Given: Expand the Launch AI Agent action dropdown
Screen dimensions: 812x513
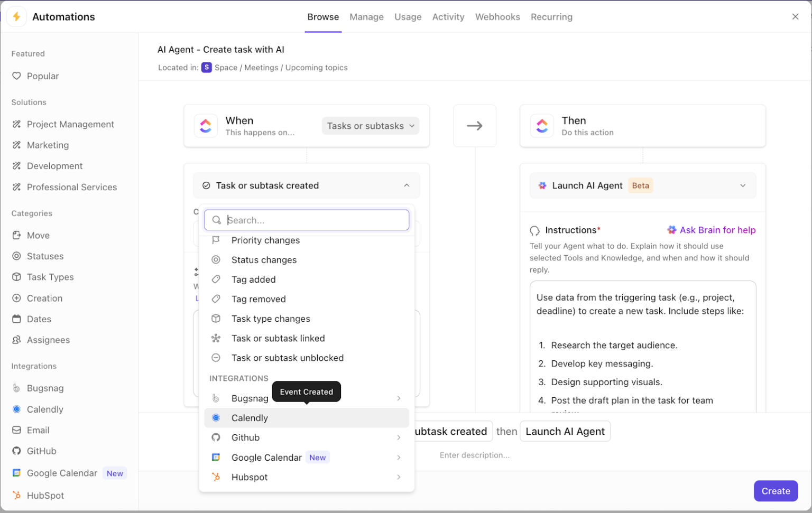Looking at the screenshot, I should coord(742,185).
